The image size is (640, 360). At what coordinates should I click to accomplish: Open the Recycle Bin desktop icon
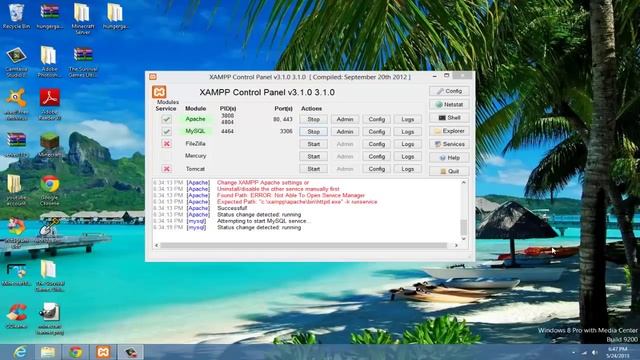16,16
